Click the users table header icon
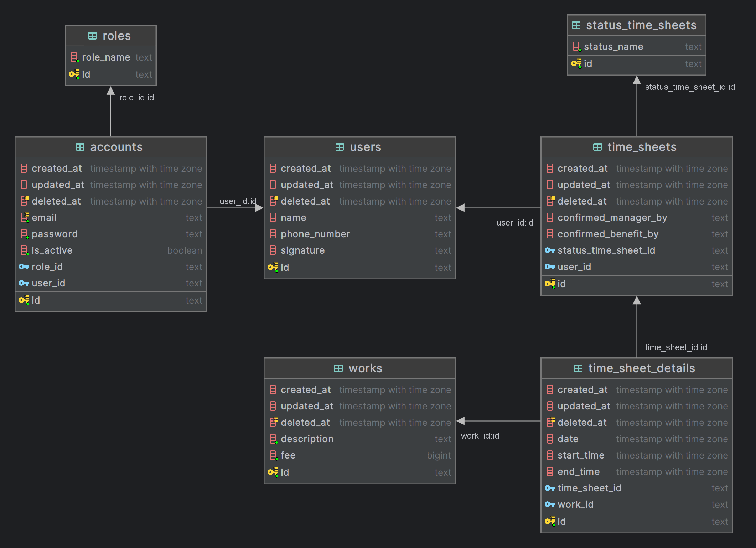Viewport: 756px width, 548px height. click(340, 147)
